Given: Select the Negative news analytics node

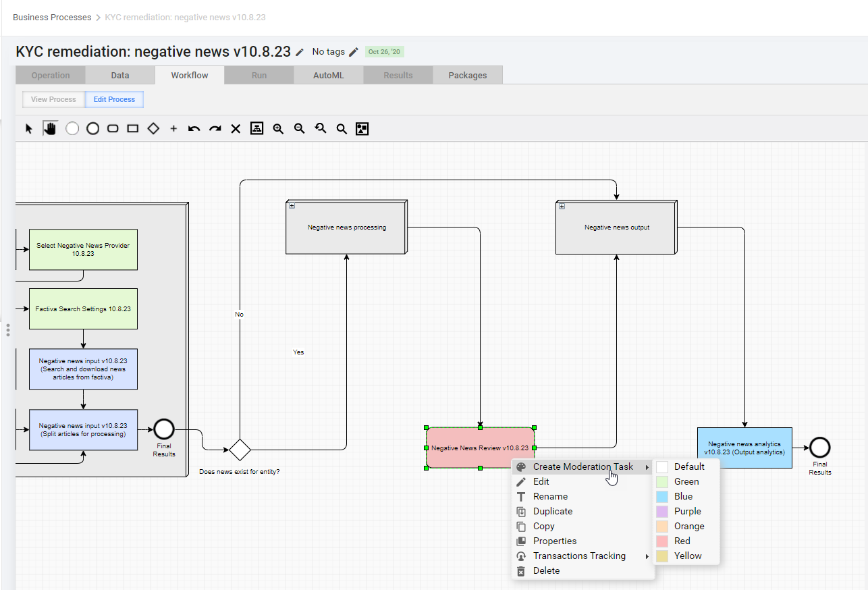Looking at the screenshot, I should [x=744, y=448].
